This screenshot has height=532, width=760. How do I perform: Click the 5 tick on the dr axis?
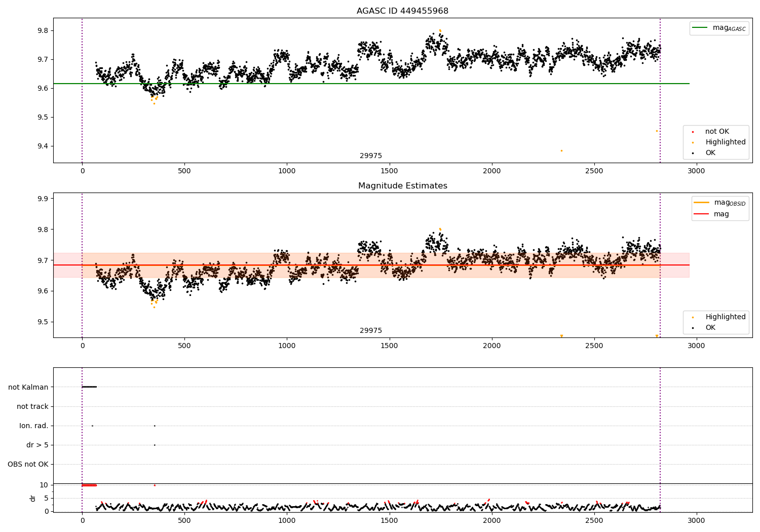point(46,499)
